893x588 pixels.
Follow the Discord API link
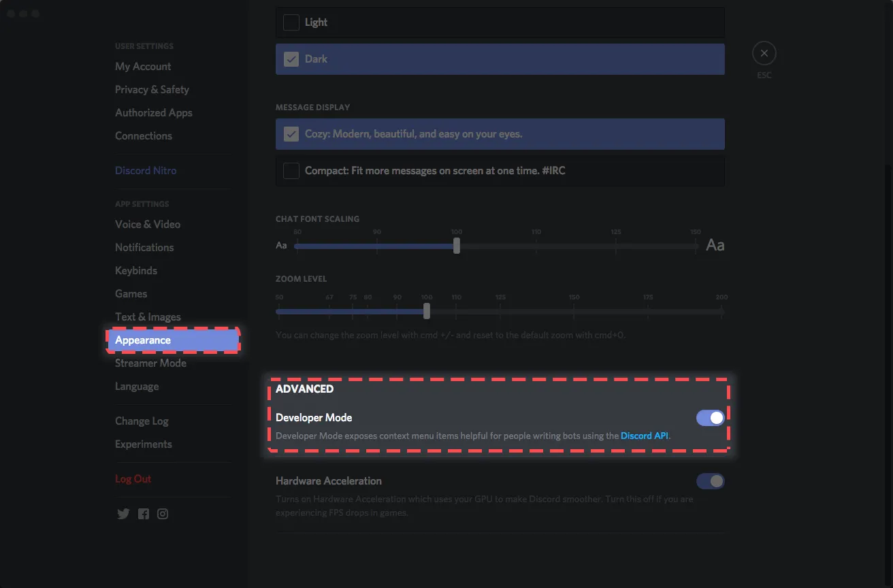click(645, 436)
